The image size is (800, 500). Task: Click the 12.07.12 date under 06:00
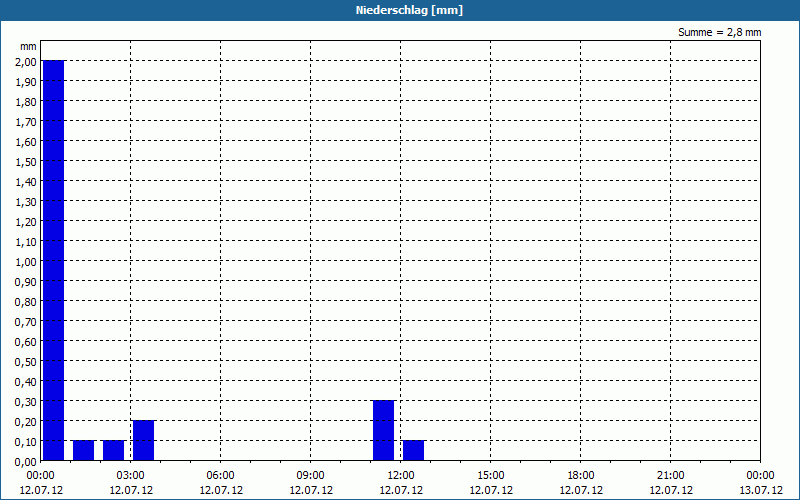coord(221,490)
